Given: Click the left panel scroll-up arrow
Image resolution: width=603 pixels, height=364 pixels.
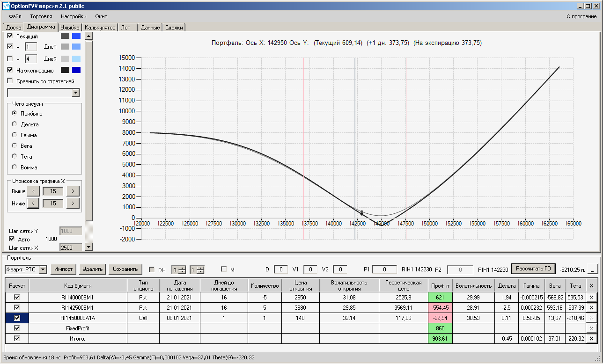Looking at the screenshot, I should tap(89, 36).
